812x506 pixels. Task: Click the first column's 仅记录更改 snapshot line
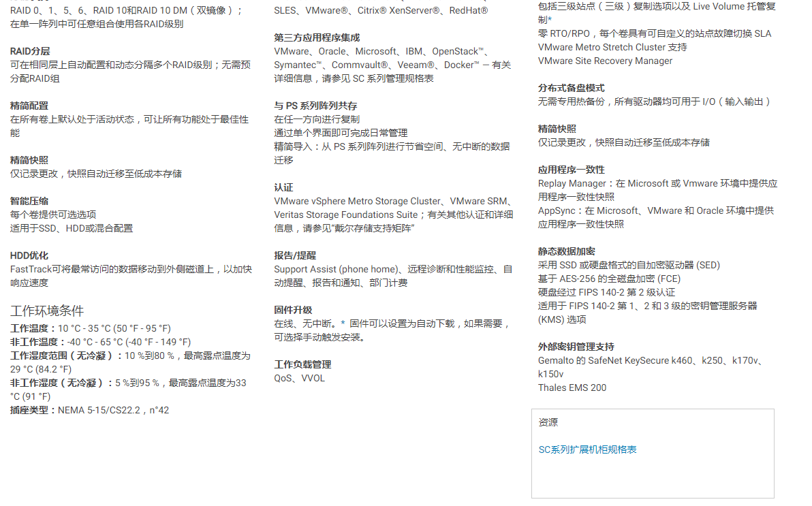tap(96, 174)
